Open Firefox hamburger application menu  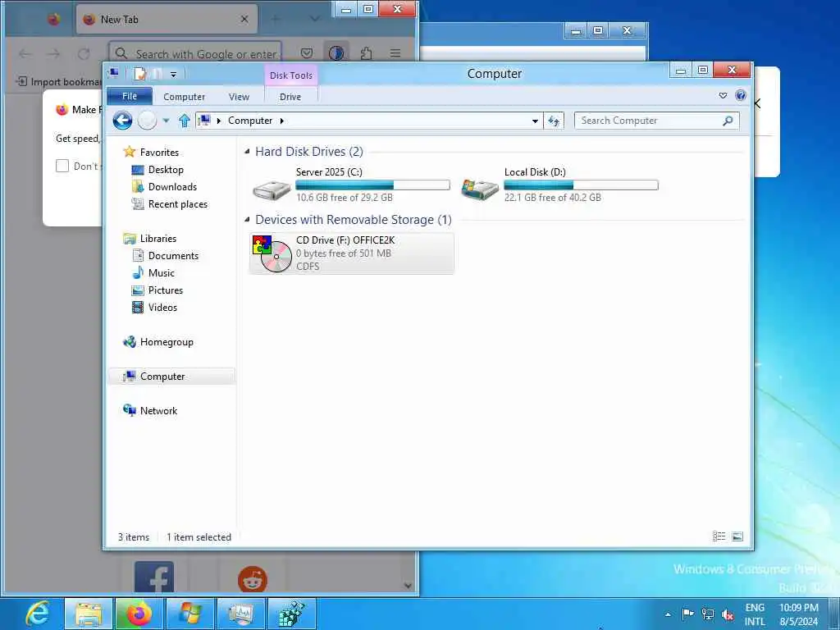[395, 53]
